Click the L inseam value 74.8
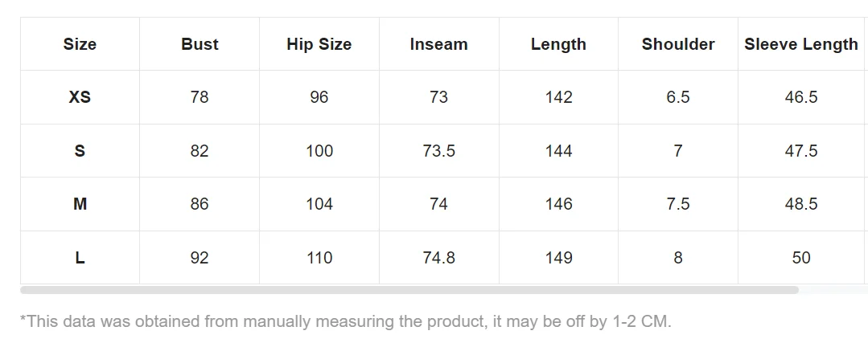Viewport: 868px width, 343px height. tap(438, 258)
